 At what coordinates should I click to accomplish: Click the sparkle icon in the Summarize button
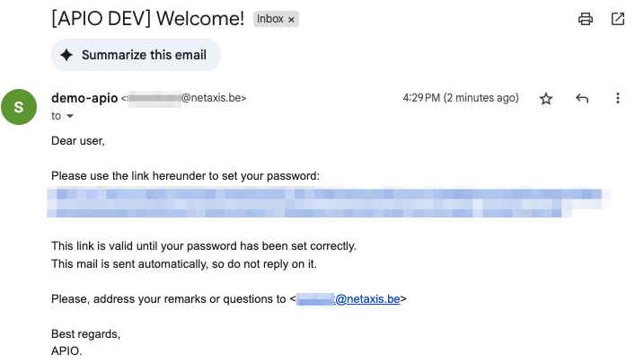66,55
